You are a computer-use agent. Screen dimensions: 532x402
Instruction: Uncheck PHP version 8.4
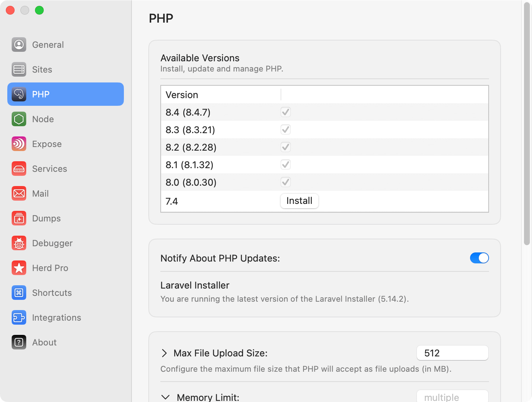[x=286, y=112]
